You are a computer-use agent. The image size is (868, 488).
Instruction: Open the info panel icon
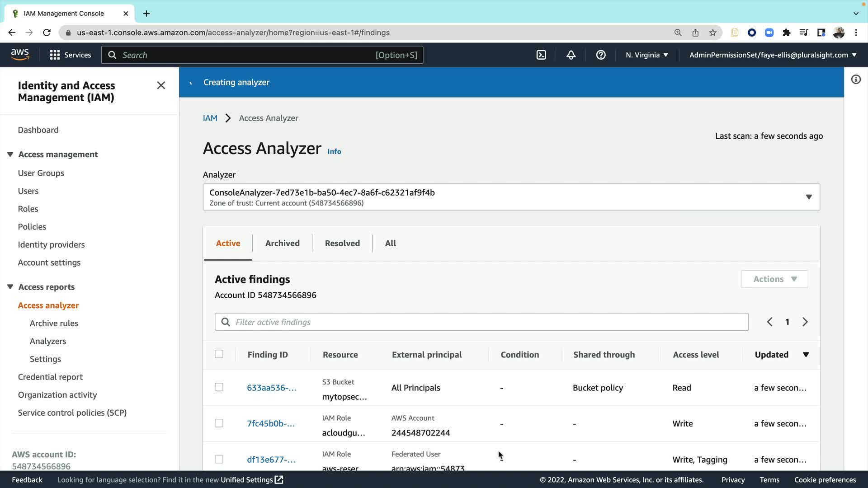click(856, 80)
